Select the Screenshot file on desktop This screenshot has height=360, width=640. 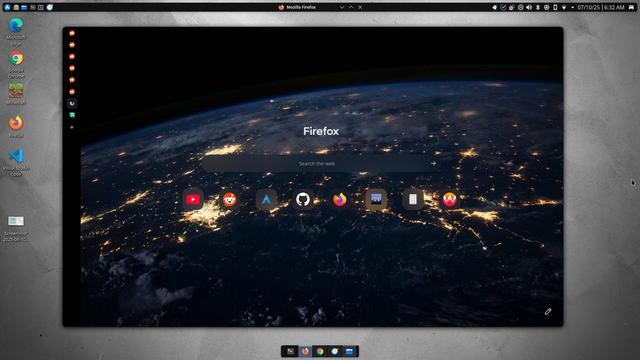pos(16,228)
